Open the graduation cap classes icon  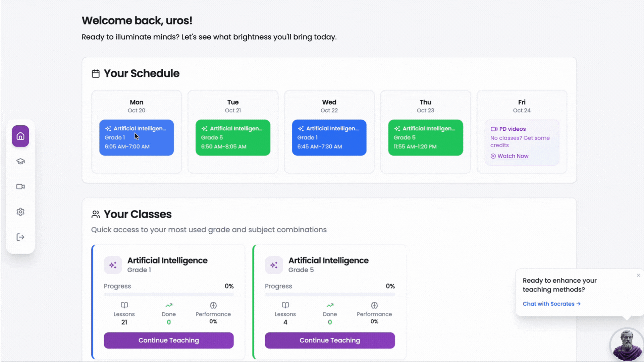point(20,161)
